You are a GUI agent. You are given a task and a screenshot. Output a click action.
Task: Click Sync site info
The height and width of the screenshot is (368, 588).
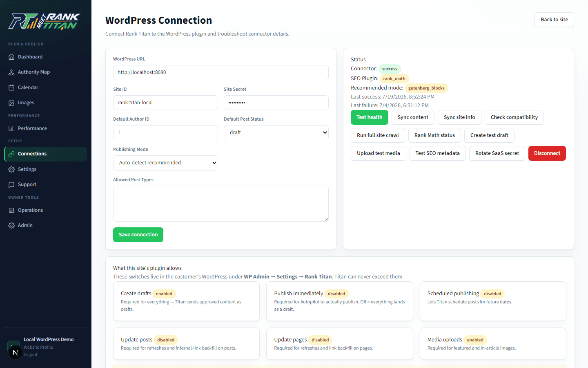(459, 117)
